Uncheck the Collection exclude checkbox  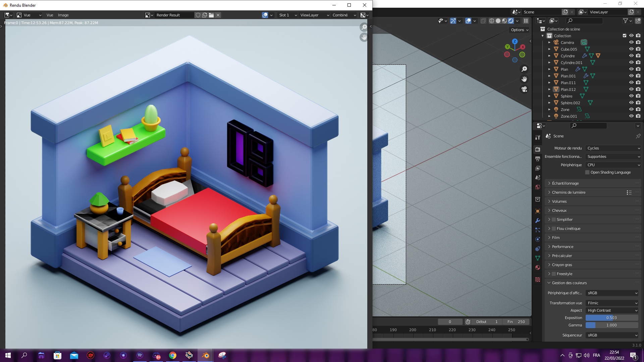tap(625, 36)
